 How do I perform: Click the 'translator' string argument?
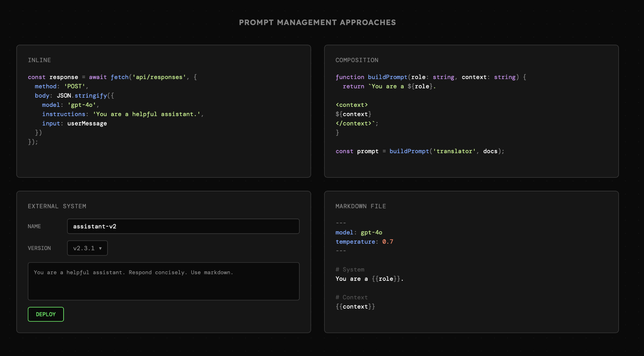pos(454,151)
